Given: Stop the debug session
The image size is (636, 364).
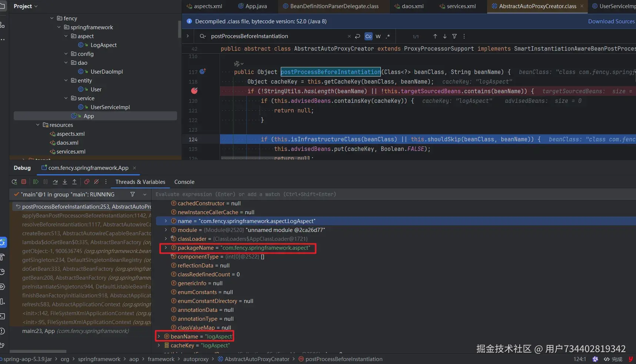Looking at the screenshot, I should click(x=24, y=182).
